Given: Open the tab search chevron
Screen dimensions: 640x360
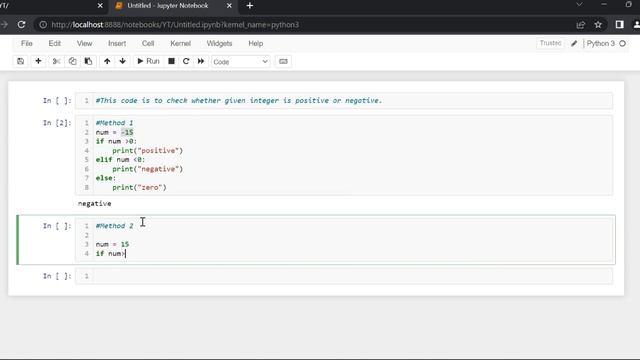Looking at the screenshot, I should coord(579,4).
